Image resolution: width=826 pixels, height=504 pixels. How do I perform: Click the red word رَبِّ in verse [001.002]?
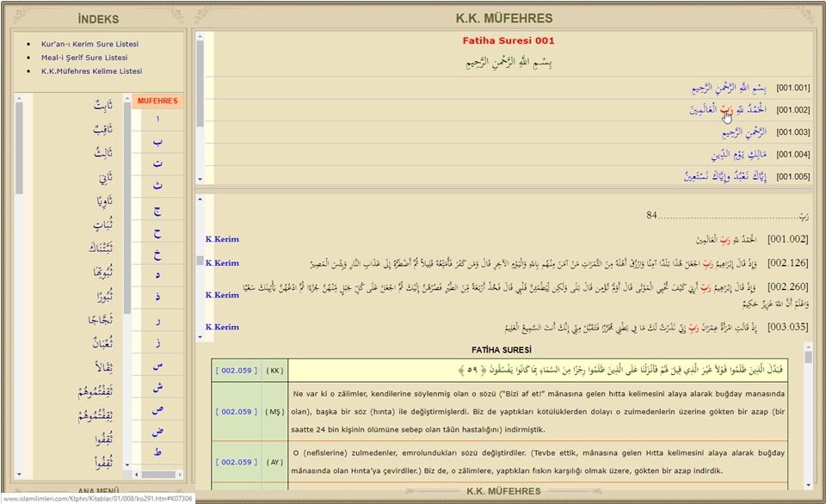[727, 109]
